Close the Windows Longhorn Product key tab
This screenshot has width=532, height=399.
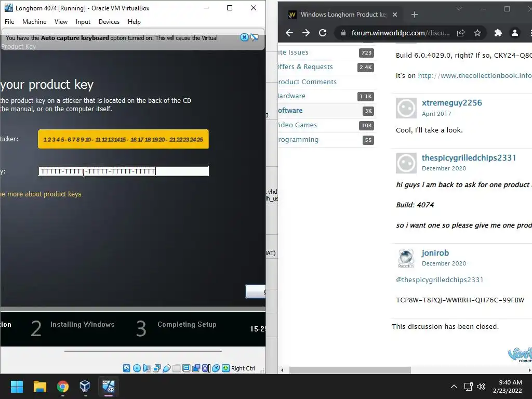tap(395, 15)
